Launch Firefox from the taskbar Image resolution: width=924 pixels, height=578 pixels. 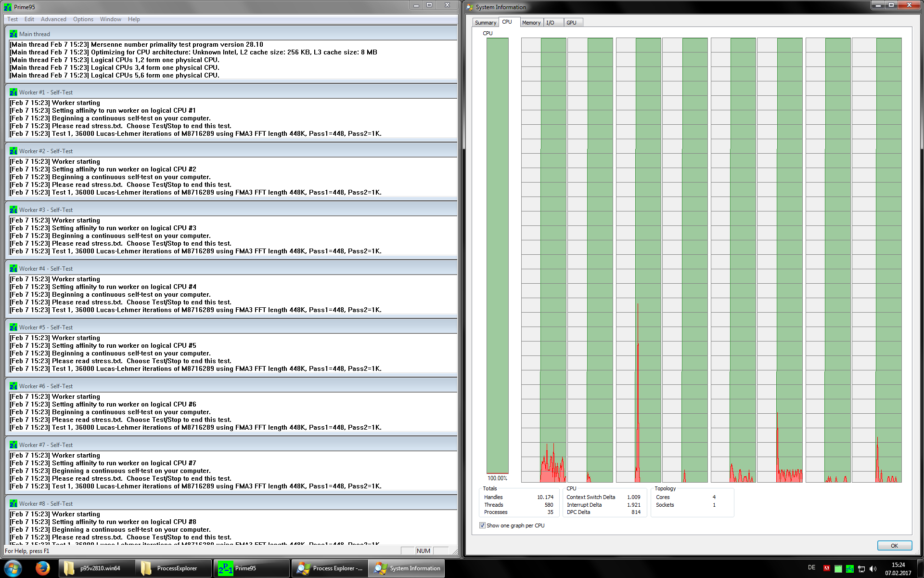pyautogui.click(x=43, y=568)
